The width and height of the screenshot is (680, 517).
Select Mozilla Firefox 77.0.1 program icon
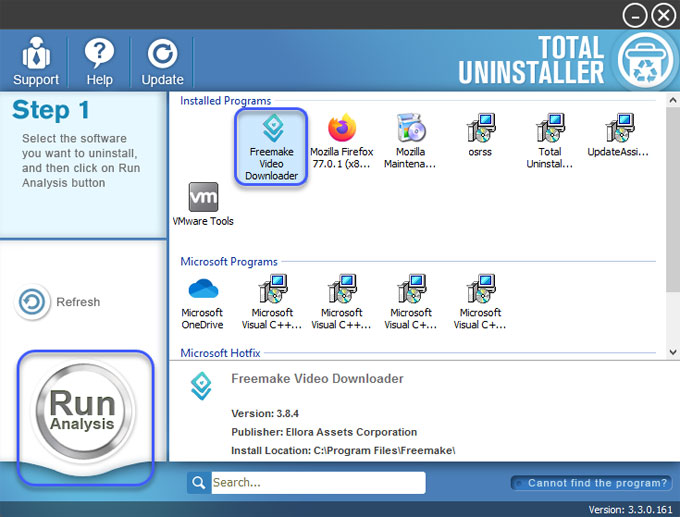click(x=342, y=141)
